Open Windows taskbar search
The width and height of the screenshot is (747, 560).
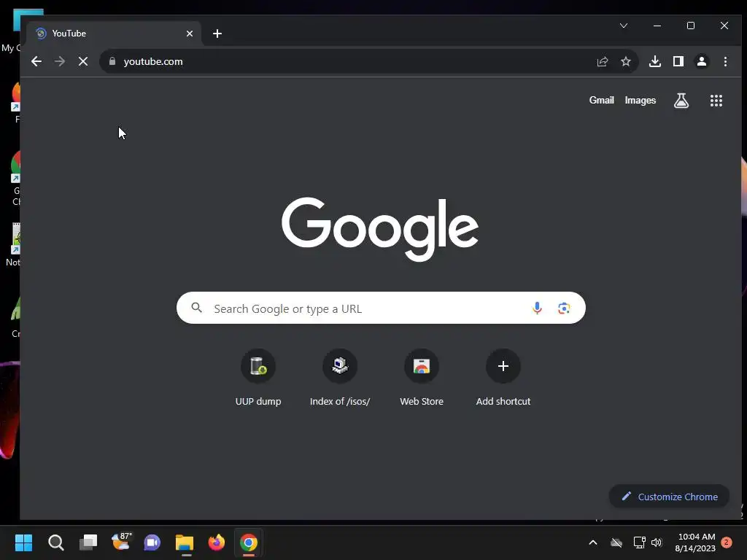55,542
